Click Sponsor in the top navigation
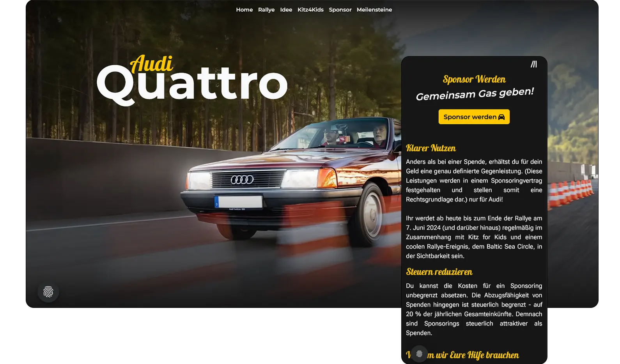 pos(340,10)
